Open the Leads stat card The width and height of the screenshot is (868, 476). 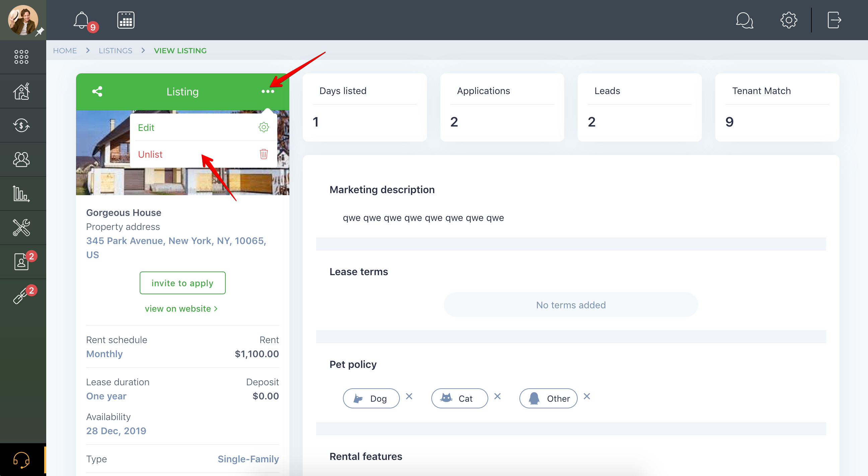click(640, 107)
